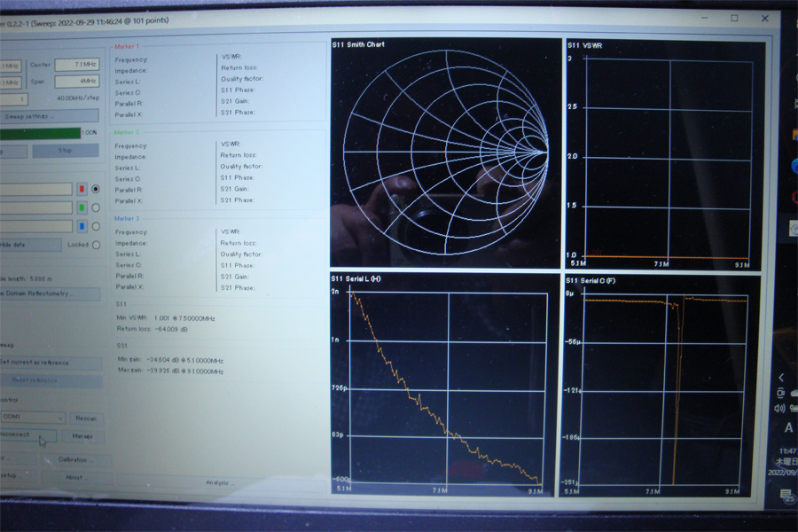Click the volume icon in system tray
Viewport: 798px width, 532px height.
(x=779, y=409)
